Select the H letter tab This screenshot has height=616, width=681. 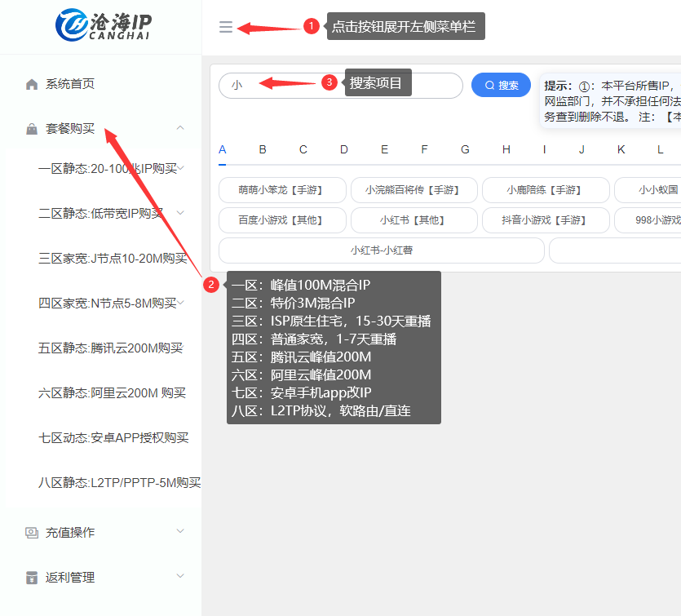[x=506, y=150]
